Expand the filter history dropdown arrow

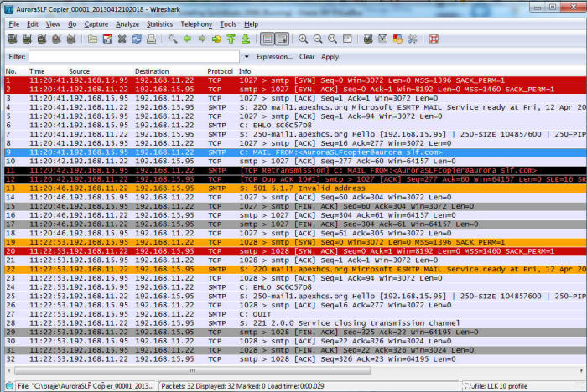[x=247, y=57]
